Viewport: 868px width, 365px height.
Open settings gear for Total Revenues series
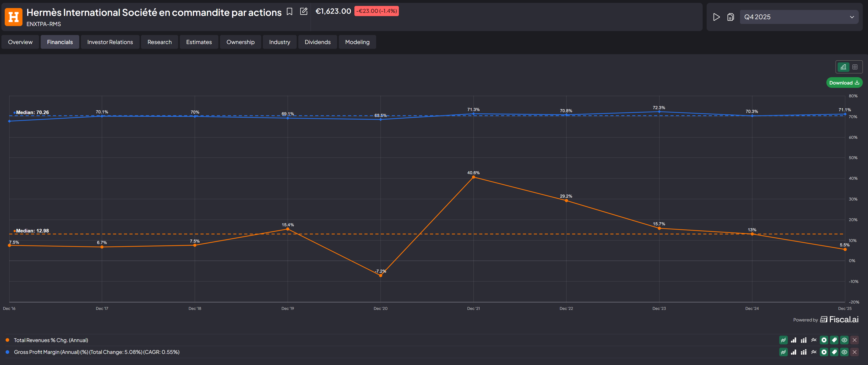point(824,340)
